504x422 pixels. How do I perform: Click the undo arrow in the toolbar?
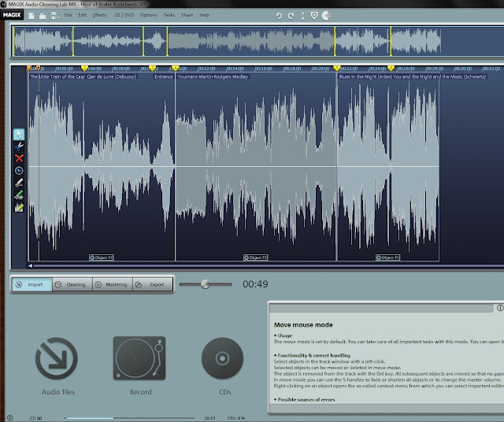click(x=279, y=16)
